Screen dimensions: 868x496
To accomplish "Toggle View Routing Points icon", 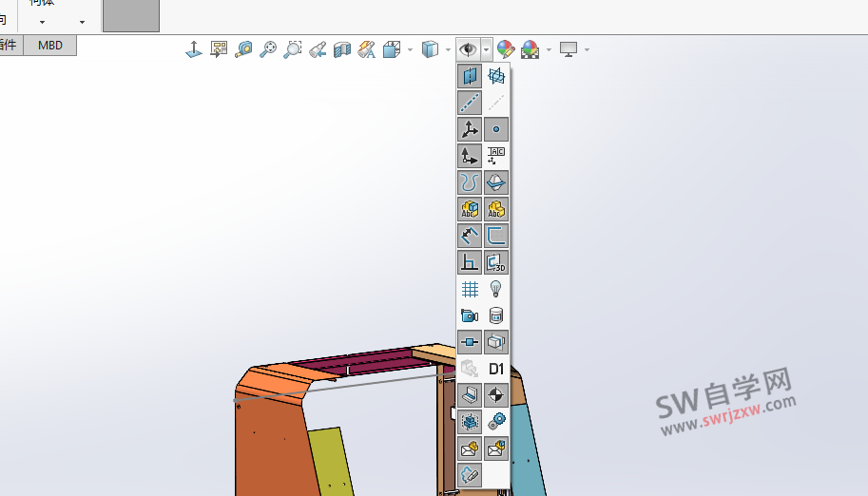I will click(x=470, y=341).
